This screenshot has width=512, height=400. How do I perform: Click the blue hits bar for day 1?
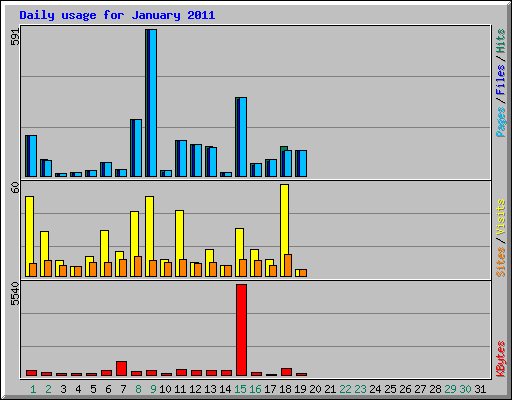pyautogui.click(x=31, y=156)
